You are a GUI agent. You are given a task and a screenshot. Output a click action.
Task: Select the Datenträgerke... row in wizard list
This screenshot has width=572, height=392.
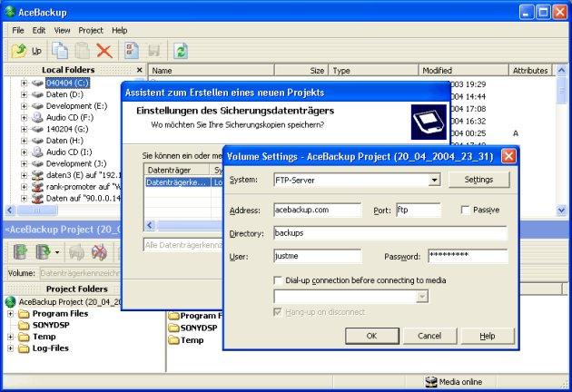183,182
